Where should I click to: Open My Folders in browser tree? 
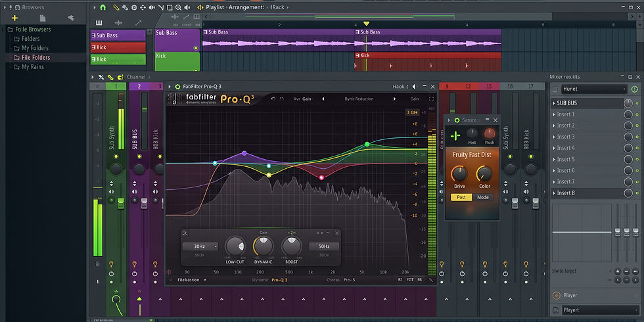pyautogui.click(x=35, y=48)
